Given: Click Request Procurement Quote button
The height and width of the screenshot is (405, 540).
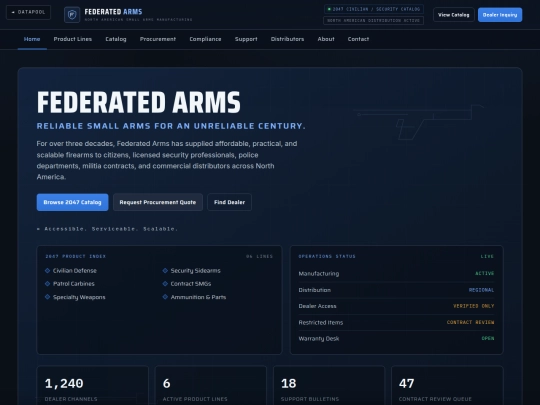Looking at the screenshot, I should pos(158,202).
